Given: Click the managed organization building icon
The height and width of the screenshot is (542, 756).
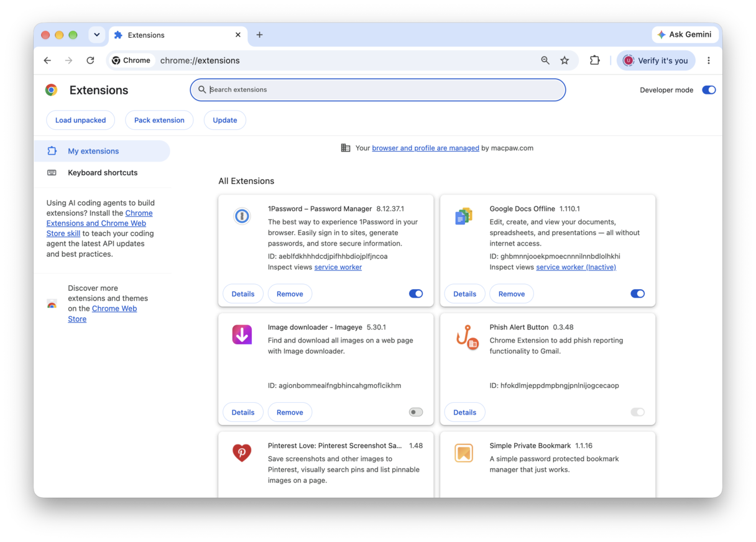Looking at the screenshot, I should coord(346,148).
